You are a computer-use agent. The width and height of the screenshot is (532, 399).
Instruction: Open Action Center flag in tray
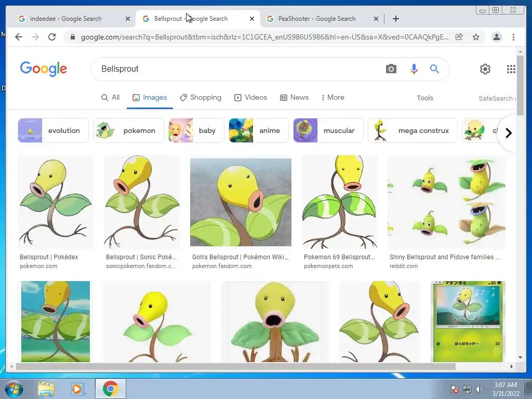[454, 389]
